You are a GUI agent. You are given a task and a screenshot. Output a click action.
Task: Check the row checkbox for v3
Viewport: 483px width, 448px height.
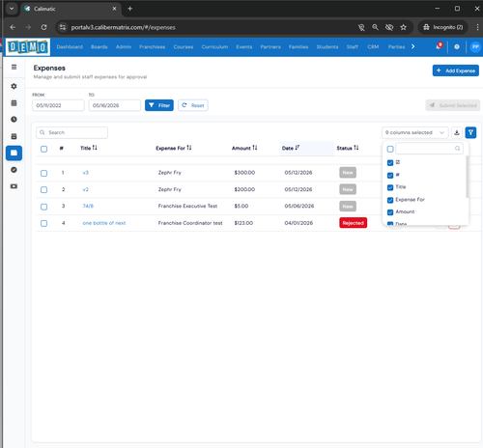pyautogui.click(x=43, y=173)
